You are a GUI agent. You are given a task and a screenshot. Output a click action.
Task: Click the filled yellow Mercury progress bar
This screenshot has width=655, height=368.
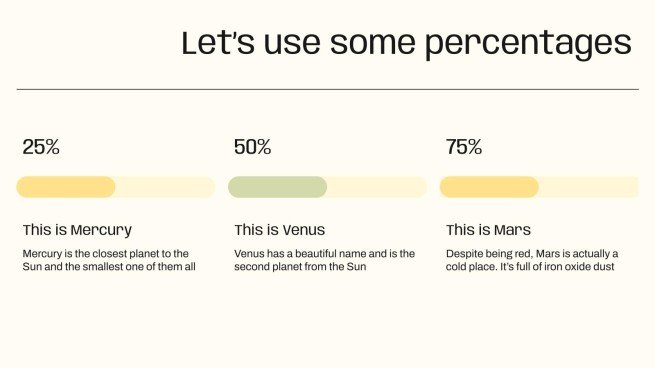pyautogui.click(x=66, y=187)
